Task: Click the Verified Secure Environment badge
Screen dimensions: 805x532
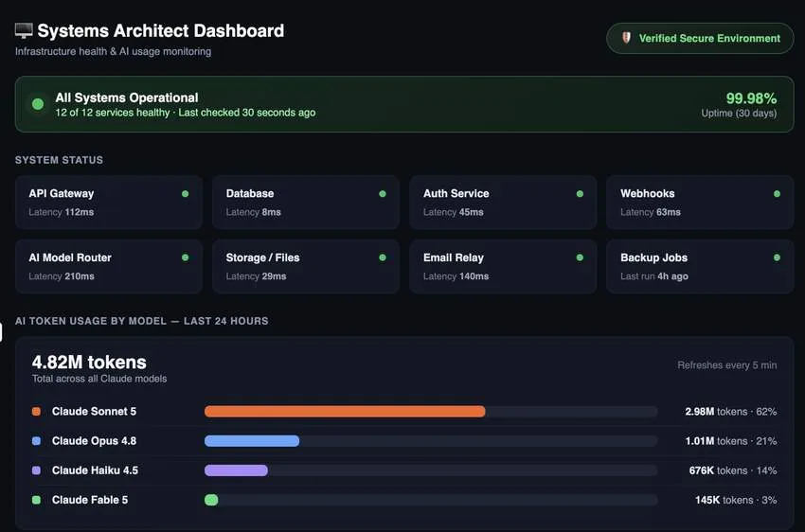Action: 700,39
